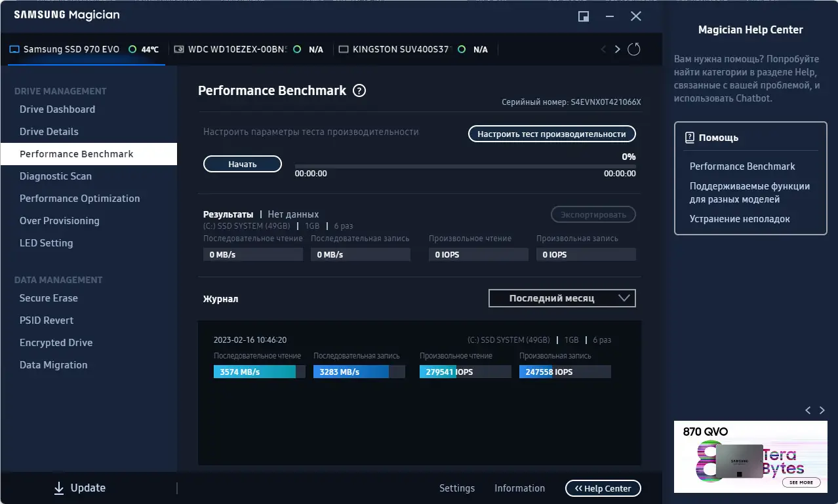Click the Экспортировать export button
This screenshot has width=838, height=504.
[593, 214]
